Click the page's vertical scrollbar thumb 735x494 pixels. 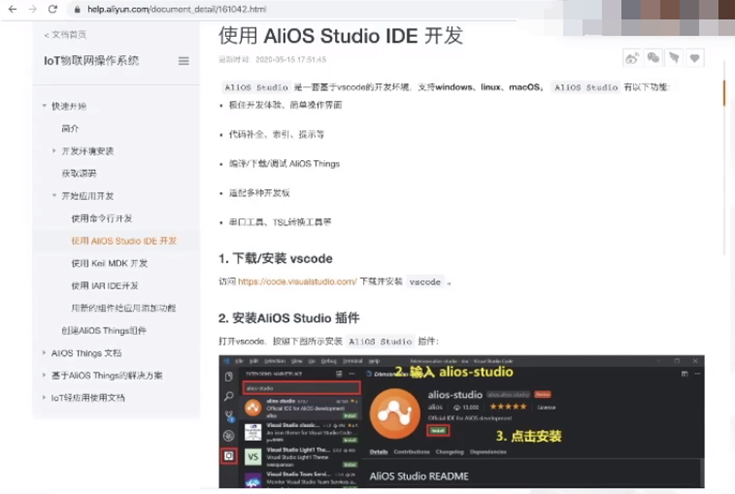click(x=724, y=93)
